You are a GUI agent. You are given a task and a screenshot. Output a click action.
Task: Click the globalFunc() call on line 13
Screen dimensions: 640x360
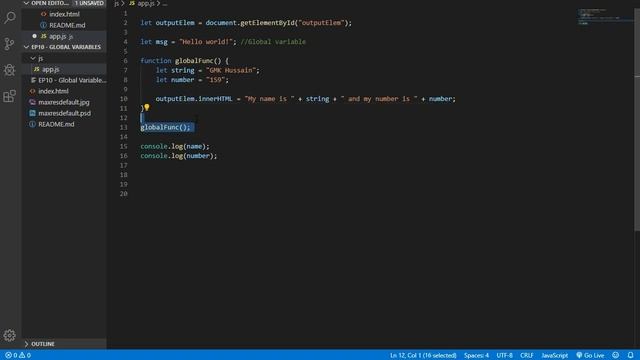165,127
